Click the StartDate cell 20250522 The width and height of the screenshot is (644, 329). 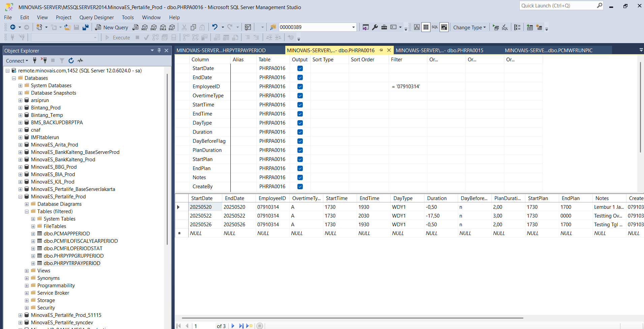[205, 216]
